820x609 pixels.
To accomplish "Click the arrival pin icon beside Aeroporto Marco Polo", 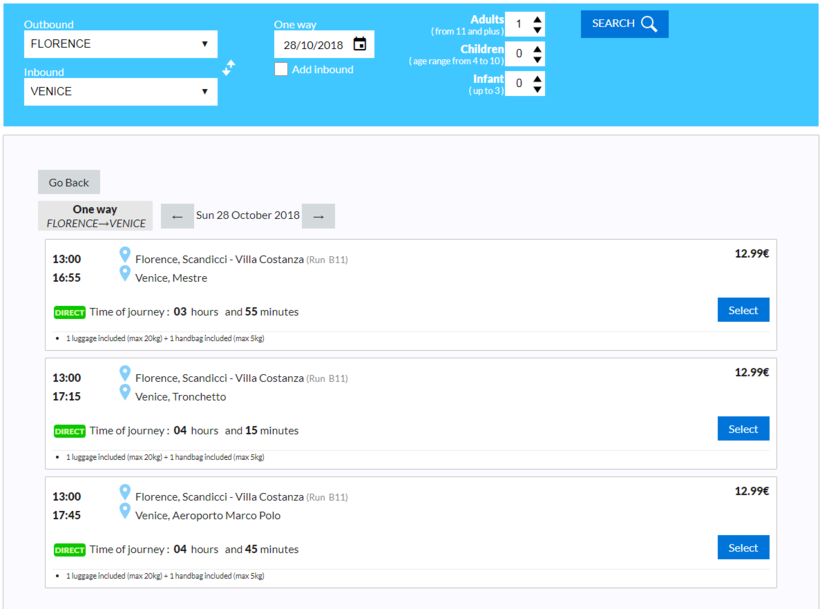I will coord(125,512).
